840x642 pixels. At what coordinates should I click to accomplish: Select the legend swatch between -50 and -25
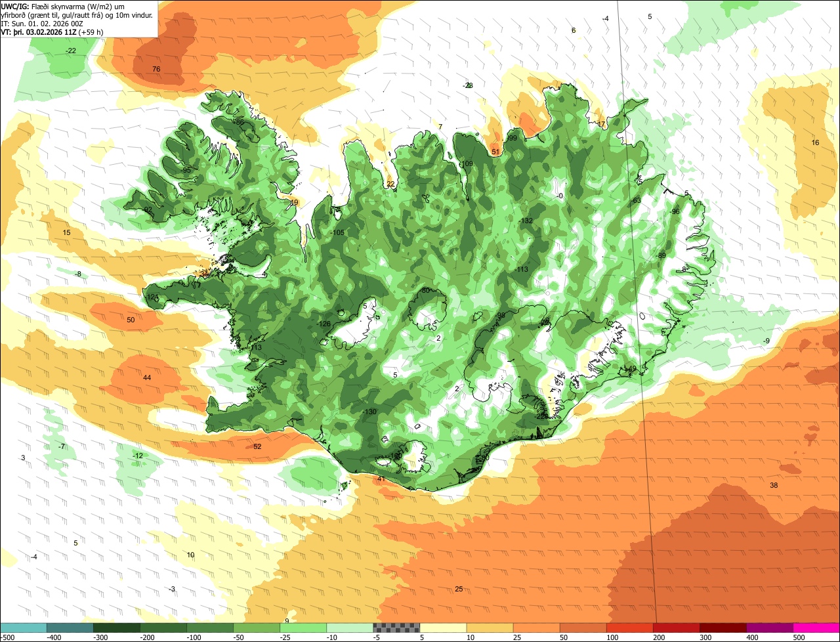tap(257, 628)
